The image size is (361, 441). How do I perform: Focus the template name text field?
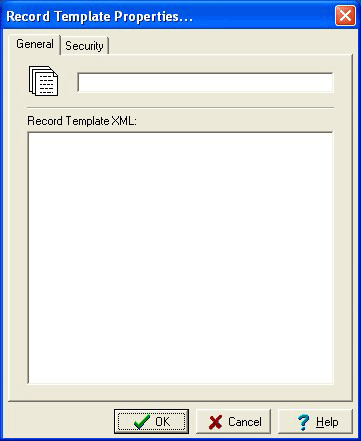coord(205,82)
